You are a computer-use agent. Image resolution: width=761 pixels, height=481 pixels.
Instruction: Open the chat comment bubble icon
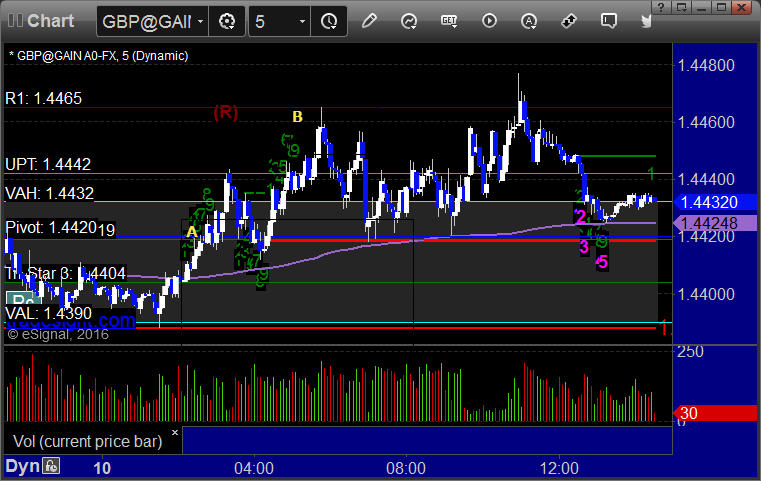pyautogui.click(x=609, y=21)
